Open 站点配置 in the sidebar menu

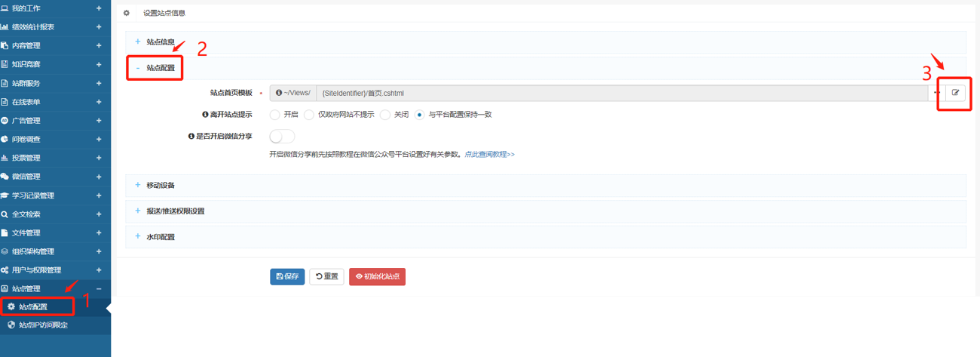tap(33, 307)
